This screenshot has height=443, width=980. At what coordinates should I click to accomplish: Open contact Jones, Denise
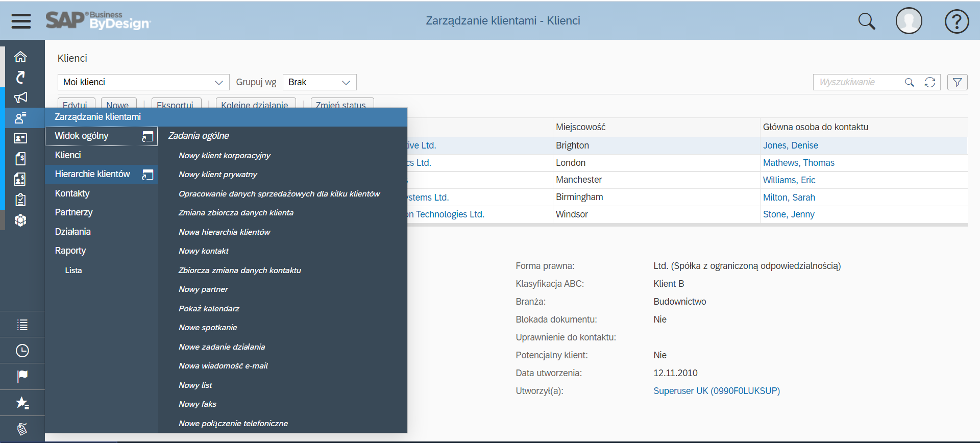791,145
